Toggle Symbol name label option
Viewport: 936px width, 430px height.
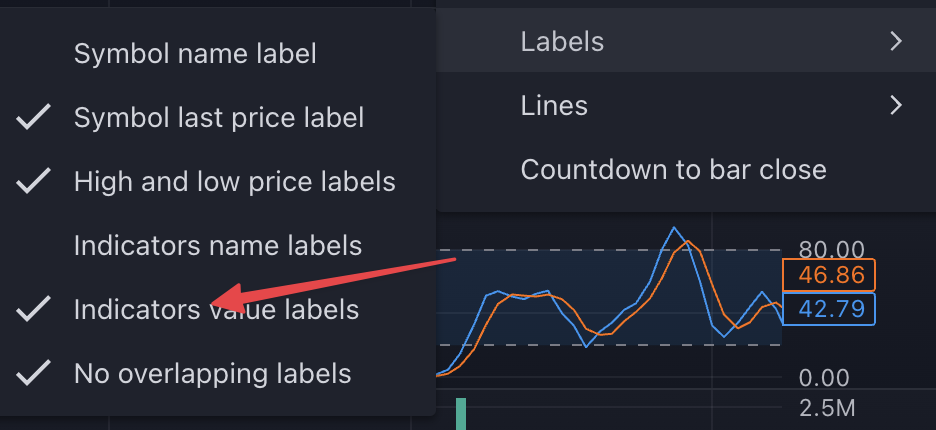pos(195,54)
